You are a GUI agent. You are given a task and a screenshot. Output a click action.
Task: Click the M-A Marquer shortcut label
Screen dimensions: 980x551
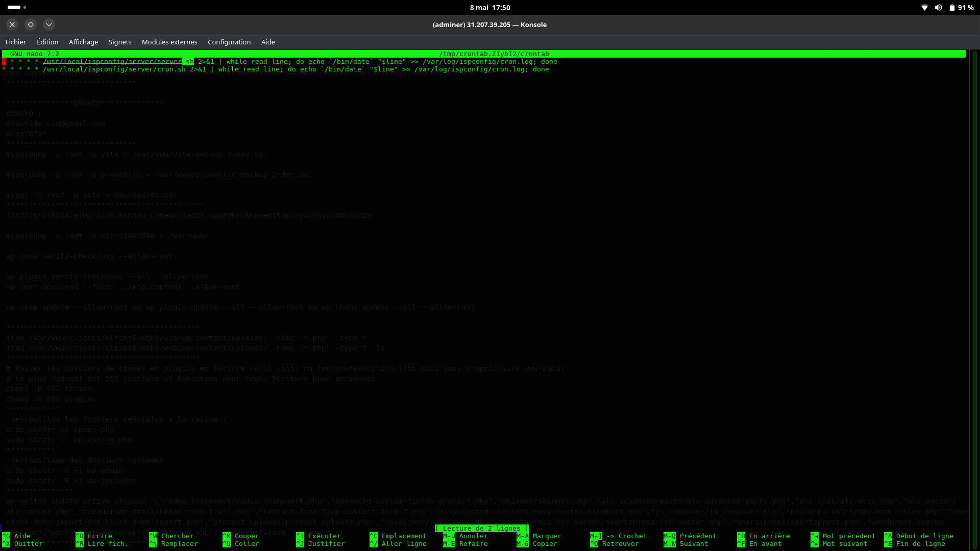(x=539, y=536)
